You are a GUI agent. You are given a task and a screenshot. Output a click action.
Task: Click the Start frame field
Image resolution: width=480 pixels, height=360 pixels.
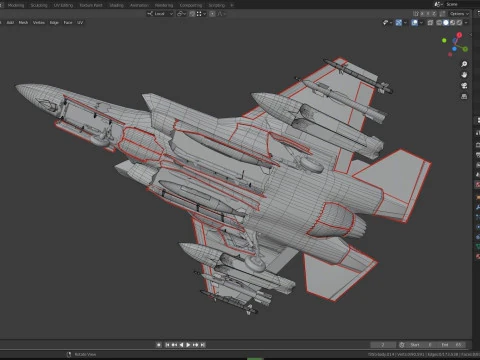[x=420, y=345]
